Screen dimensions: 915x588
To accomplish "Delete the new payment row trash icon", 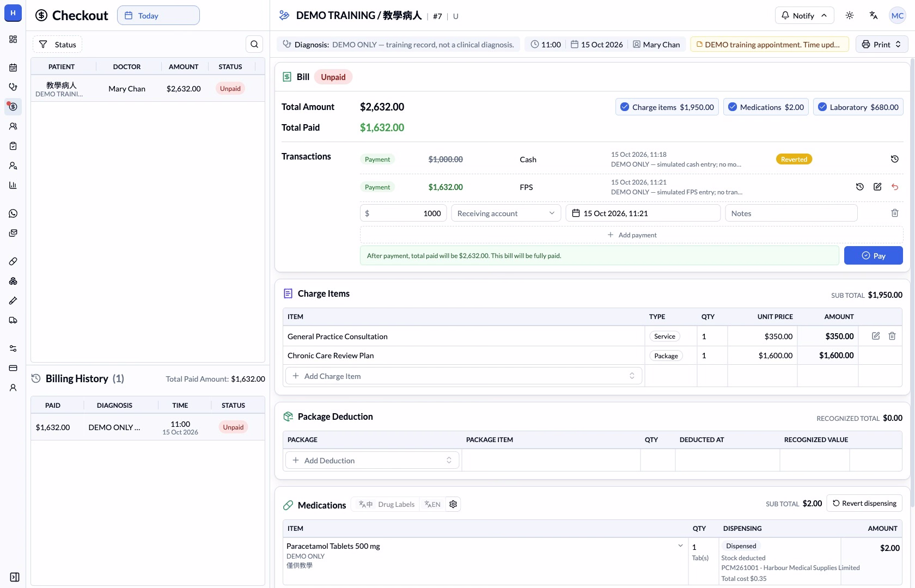I will click(x=895, y=213).
